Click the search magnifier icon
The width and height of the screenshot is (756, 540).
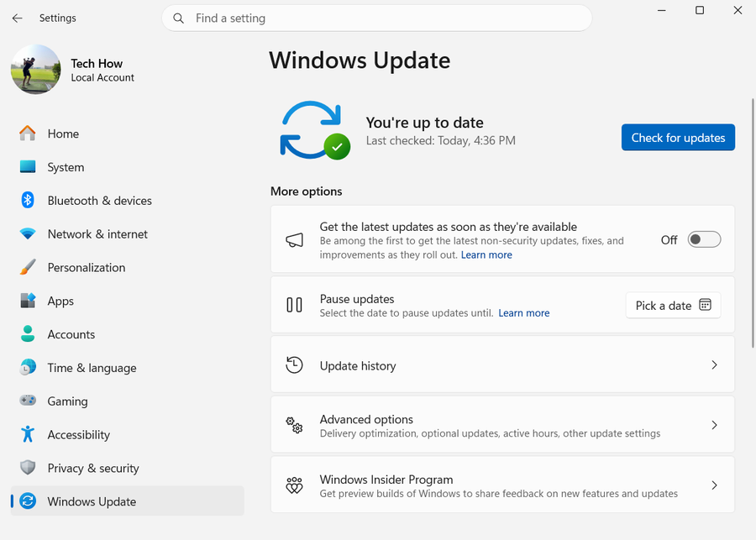178,18
